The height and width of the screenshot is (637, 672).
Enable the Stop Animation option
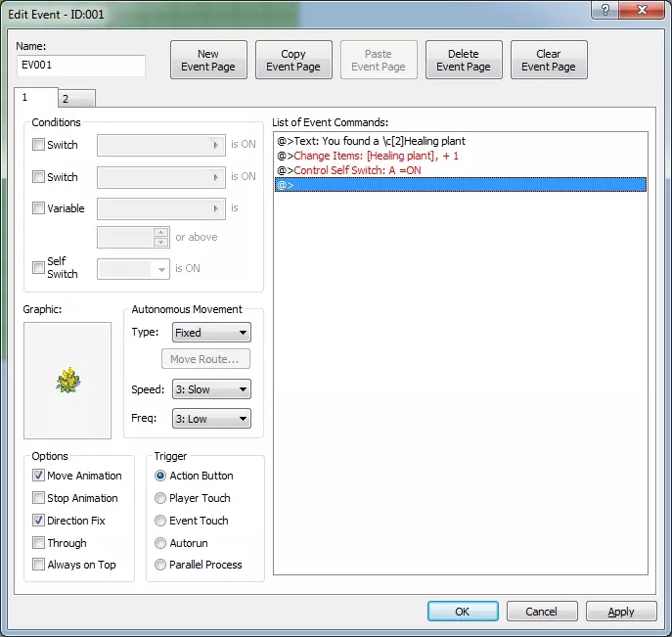click(38, 498)
